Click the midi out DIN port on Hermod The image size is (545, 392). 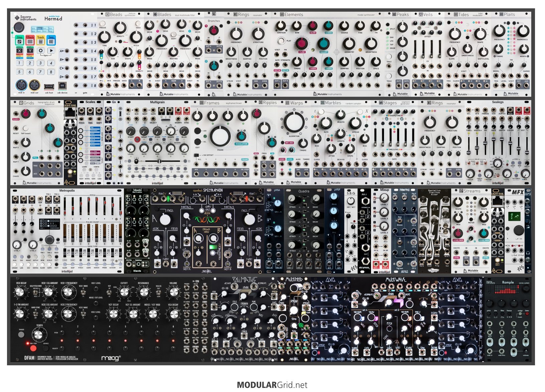point(34,85)
